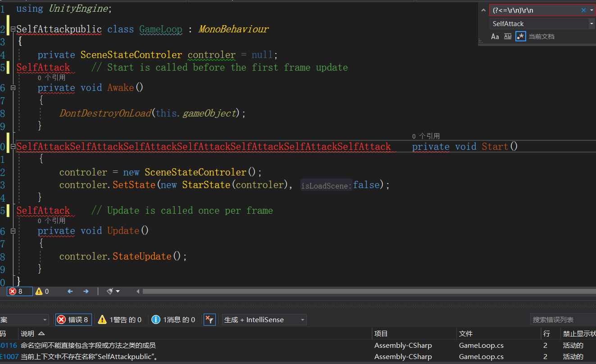Sort error list by 行 column
Viewport: 596px width, 364px height.
550,334
